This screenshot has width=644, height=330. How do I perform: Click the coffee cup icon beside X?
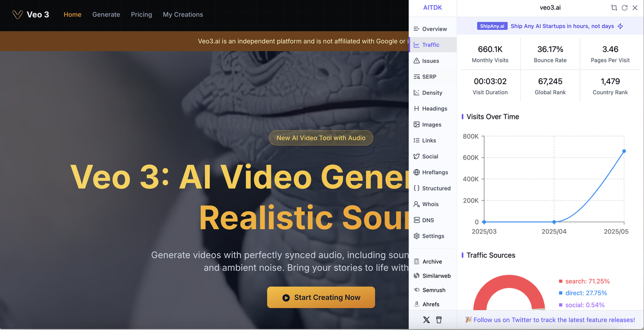439,320
